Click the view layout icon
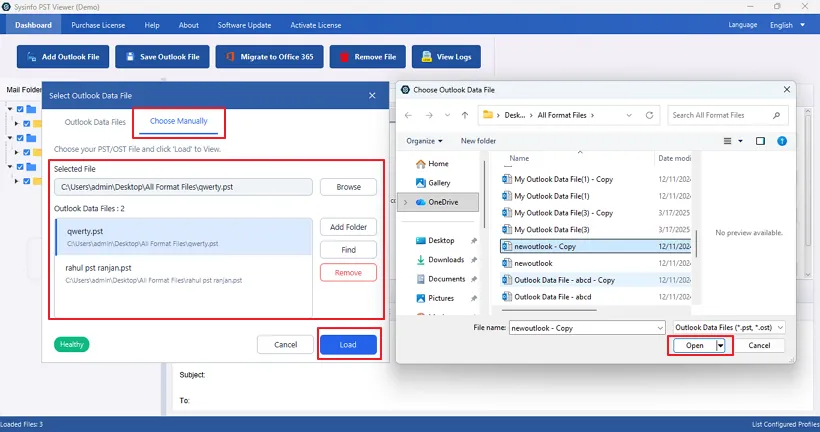The height and width of the screenshot is (432, 820). click(727, 141)
